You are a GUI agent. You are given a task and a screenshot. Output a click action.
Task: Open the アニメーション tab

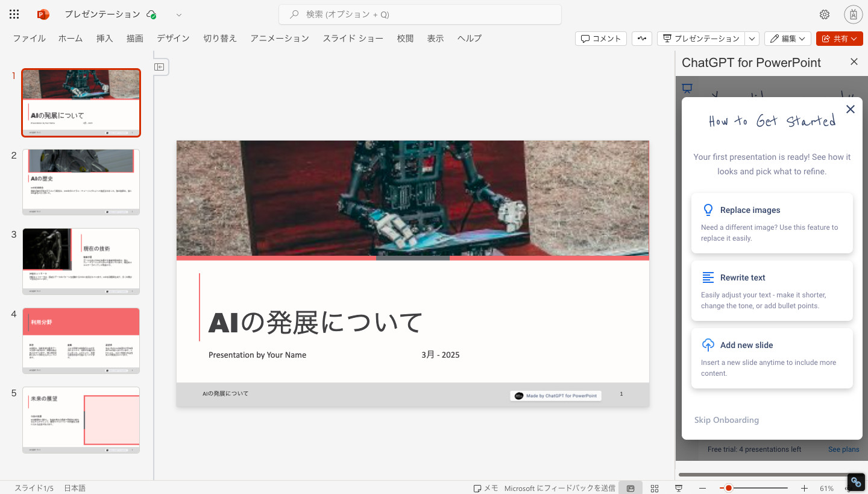click(280, 39)
